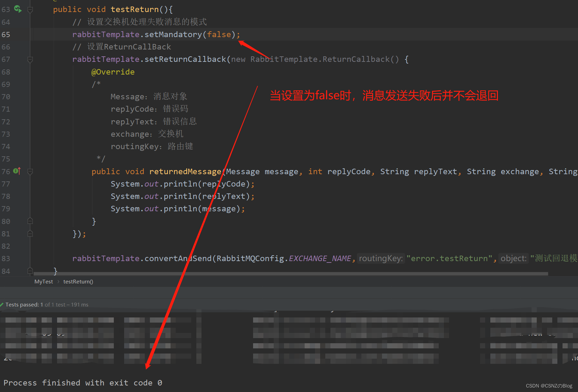Viewport: 578px width, 392px height.
Task: Click RabbitMQConfig on line 83
Action: click(250, 258)
